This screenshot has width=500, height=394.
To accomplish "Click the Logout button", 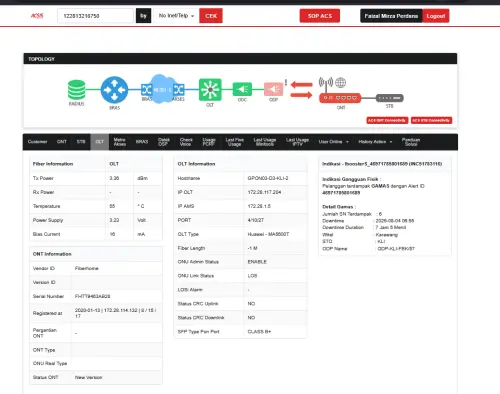I will tap(436, 16).
